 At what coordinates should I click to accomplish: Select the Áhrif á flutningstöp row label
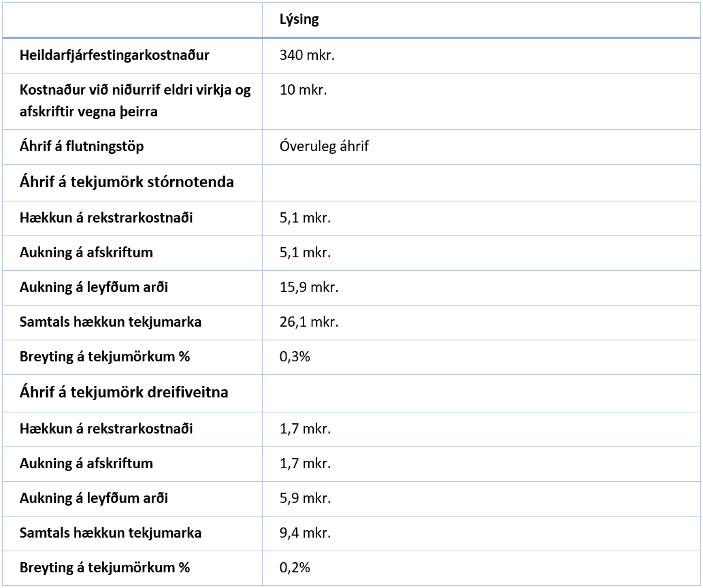pos(82,146)
